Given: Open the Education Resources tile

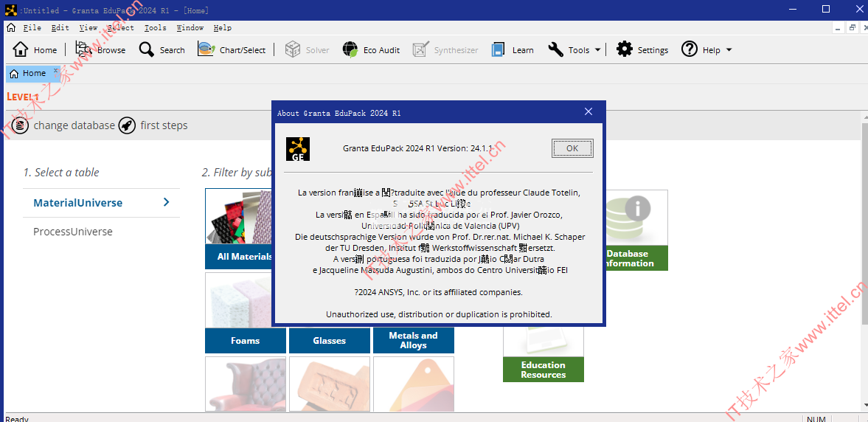Looking at the screenshot, I should tap(543, 353).
